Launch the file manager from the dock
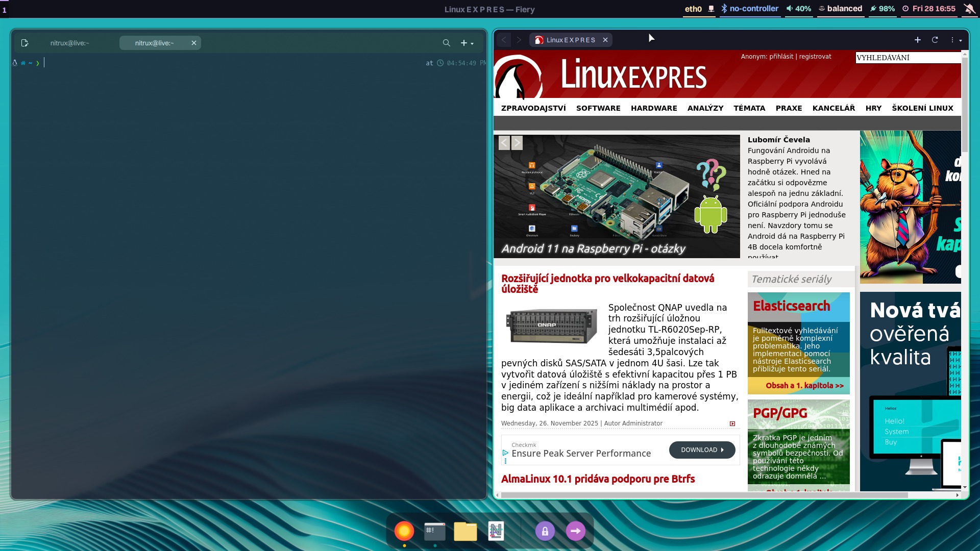Image resolution: width=980 pixels, height=551 pixels. 465,531
